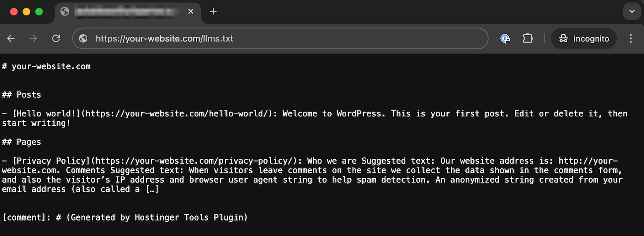Go back to the previous page
The image size is (644, 236).
tap(11, 39)
